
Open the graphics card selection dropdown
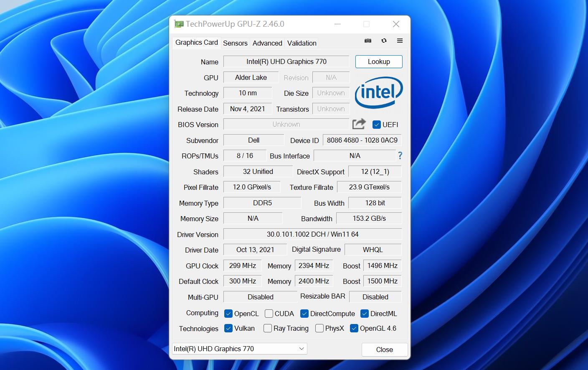point(302,348)
